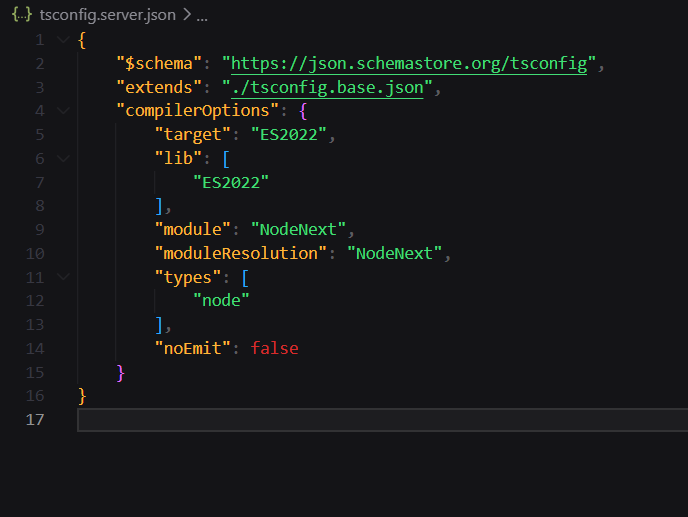This screenshot has width=688, height=517.
Task: Click the "extends" key text
Action: pos(159,87)
